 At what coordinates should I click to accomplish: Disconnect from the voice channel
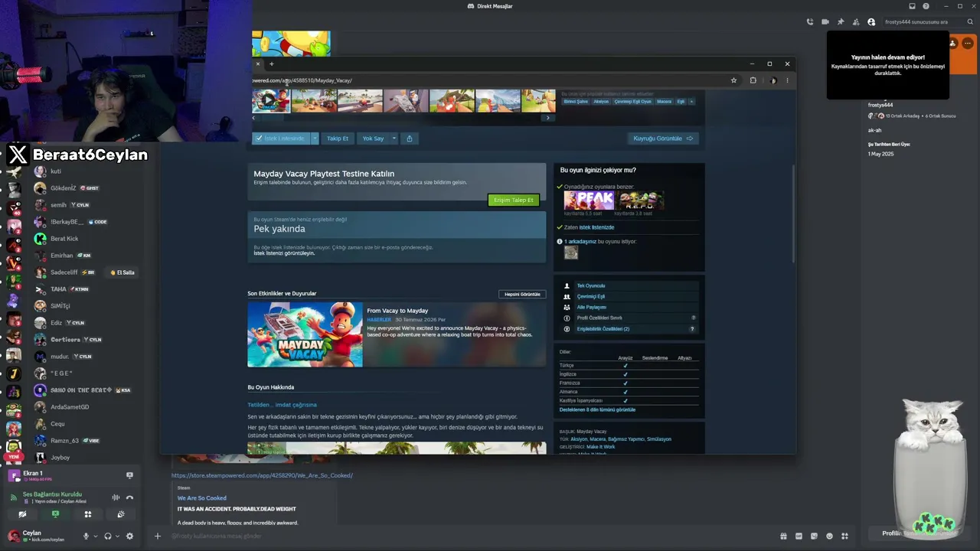click(x=129, y=497)
